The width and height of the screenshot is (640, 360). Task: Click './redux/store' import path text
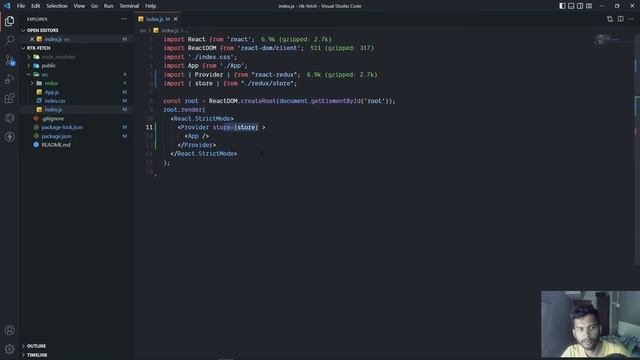[x=269, y=83]
